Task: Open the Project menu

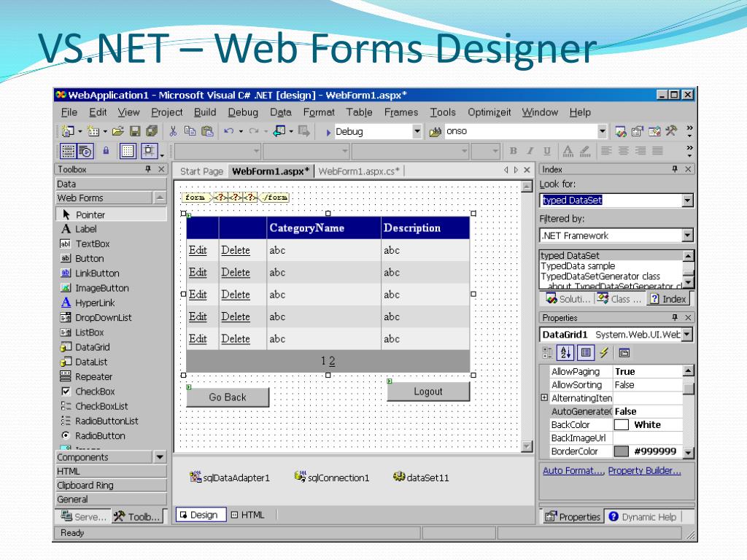Action: point(167,112)
